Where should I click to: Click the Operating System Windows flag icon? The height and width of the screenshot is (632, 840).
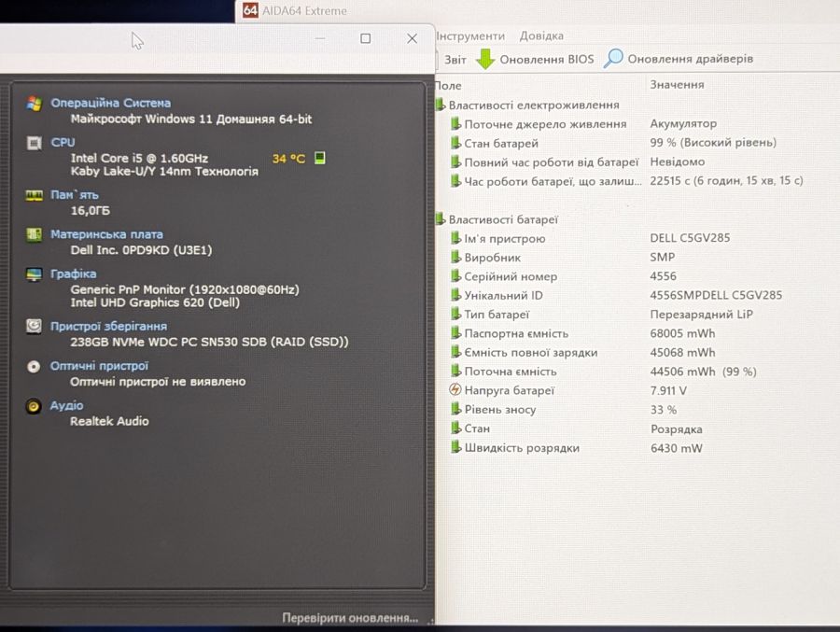click(35, 104)
